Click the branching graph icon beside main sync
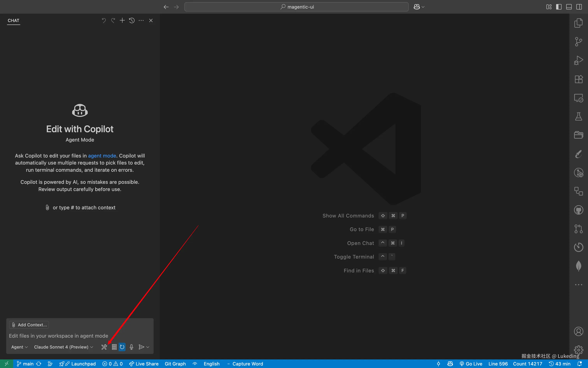The width and height of the screenshot is (588, 368). (x=50, y=364)
